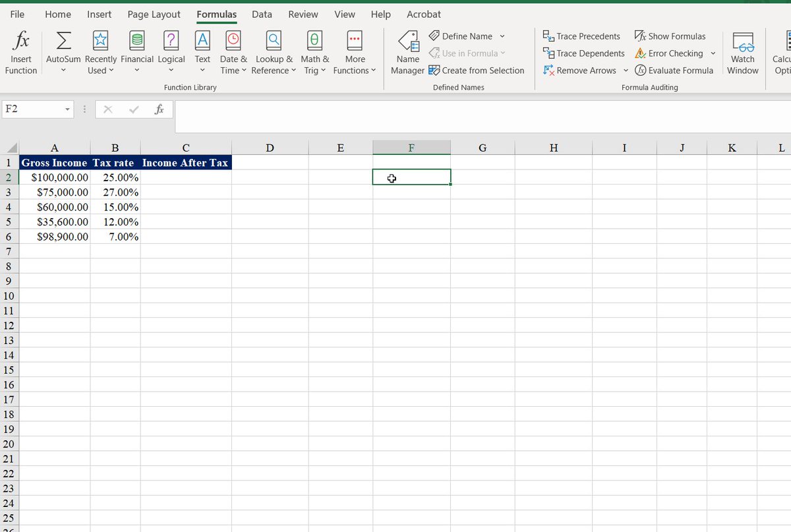Open the Insert Function dialog
This screenshot has height=532, width=791.
point(21,53)
